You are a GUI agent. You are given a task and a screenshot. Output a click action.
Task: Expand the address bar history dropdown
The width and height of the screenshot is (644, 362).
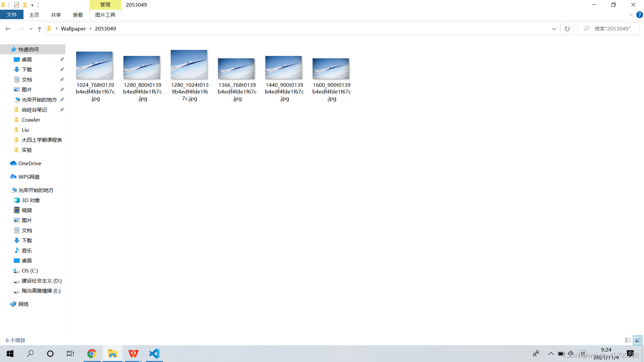[554, 29]
